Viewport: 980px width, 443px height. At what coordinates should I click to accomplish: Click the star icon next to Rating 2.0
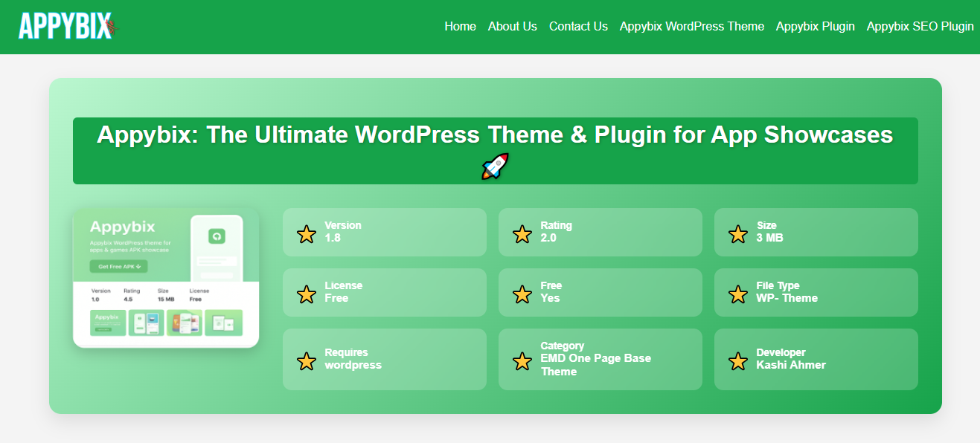tap(522, 233)
